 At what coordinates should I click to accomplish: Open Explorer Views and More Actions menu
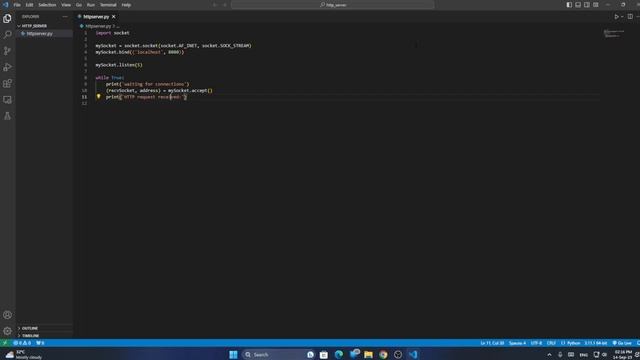[65, 17]
